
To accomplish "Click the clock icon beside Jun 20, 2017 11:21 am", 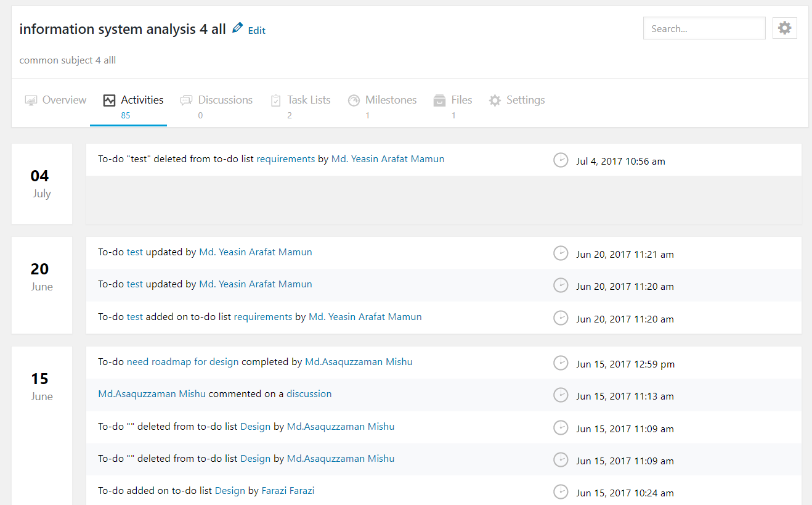I will coord(561,253).
